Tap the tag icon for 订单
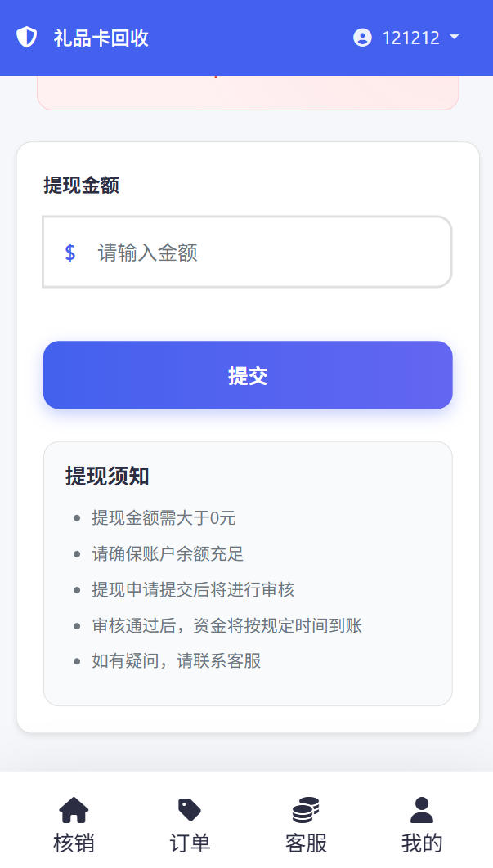Image resolution: width=493 pixels, height=868 pixels. click(x=190, y=810)
